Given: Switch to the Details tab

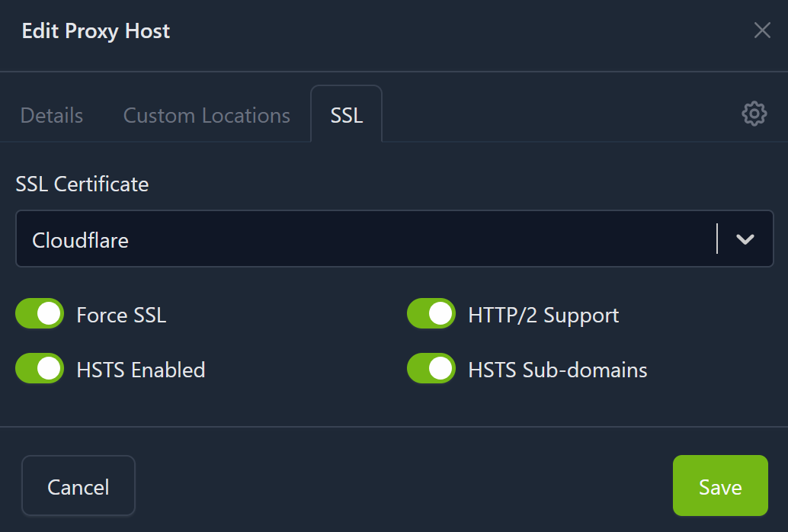Looking at the screenshot, I should tap(52, 115).
